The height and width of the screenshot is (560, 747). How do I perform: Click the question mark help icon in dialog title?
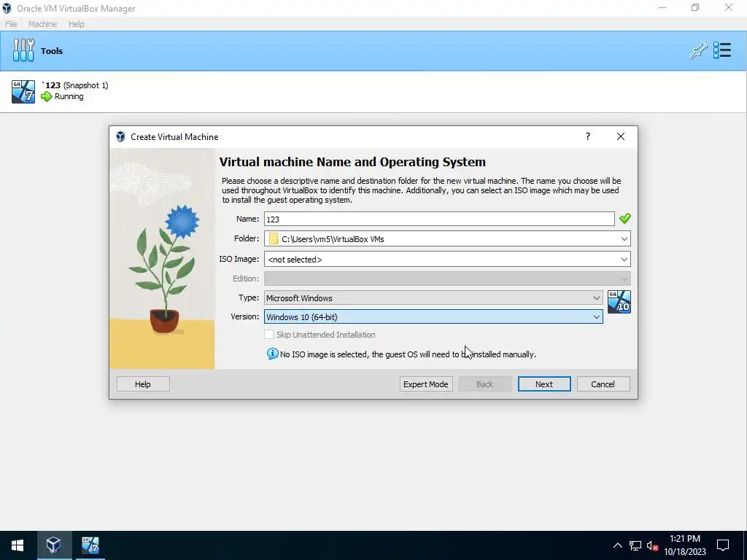[588, 136]
